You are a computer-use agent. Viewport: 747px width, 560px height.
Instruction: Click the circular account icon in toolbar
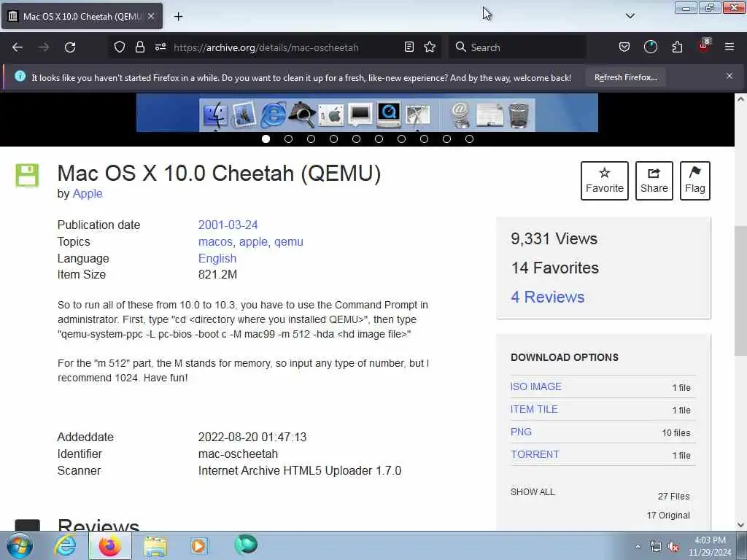tap(650, 47)
